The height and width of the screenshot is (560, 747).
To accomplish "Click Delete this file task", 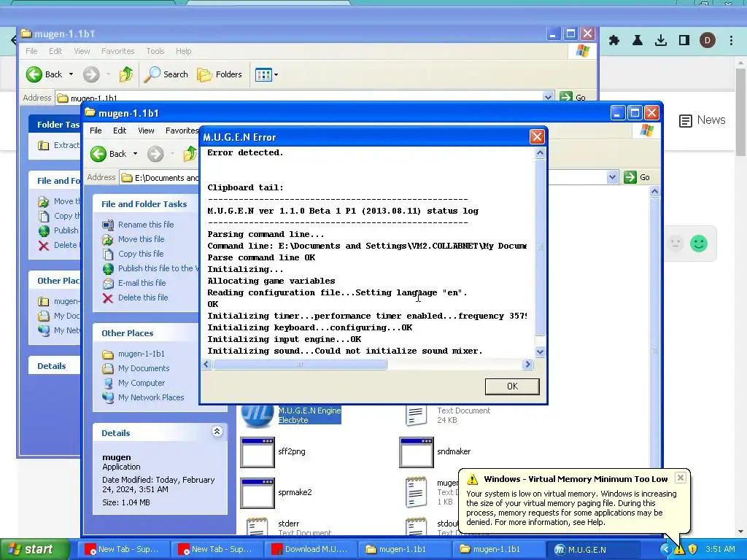I will 143,297.
